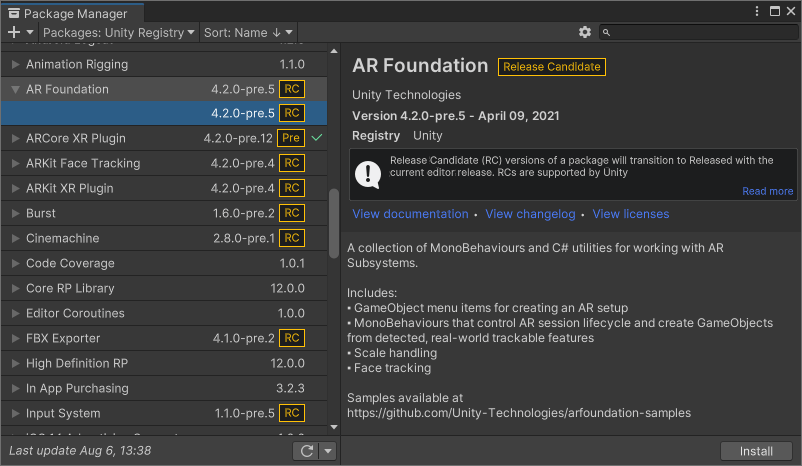This screenshot has height=466, width=802.
Task: Click the Pre badge on ARCore XR Plugin
Action: [291, 138]
